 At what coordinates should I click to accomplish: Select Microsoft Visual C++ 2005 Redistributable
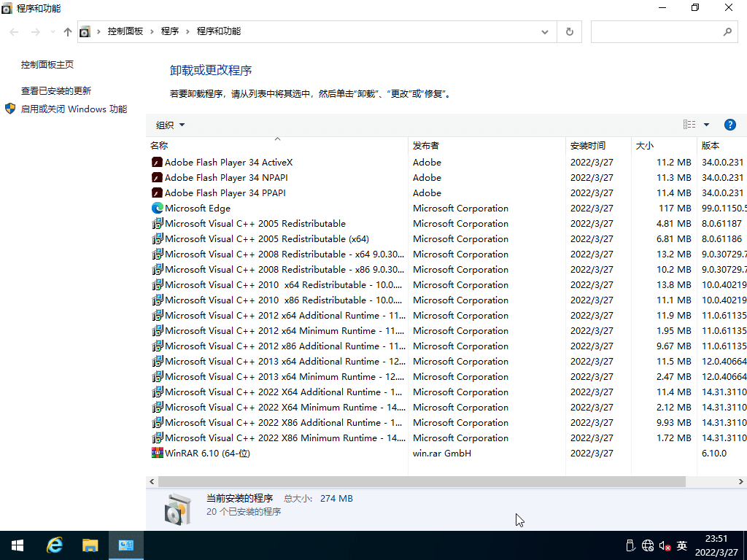click(255, 223)
